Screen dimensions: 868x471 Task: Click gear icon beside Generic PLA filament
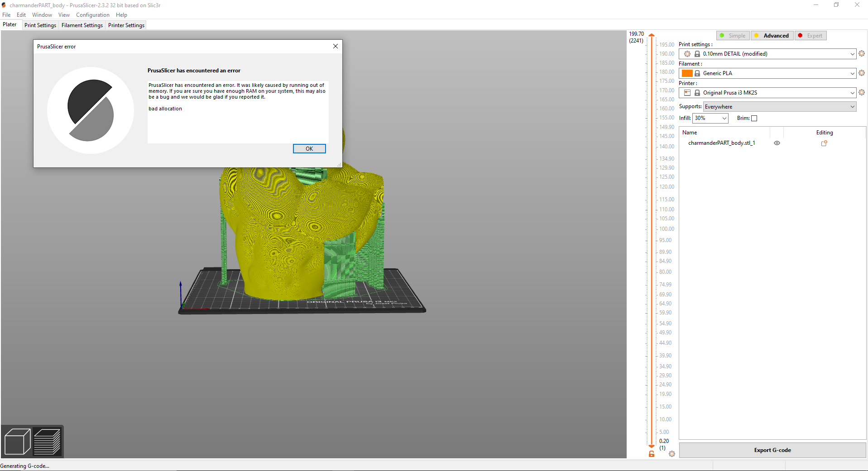point(862,73)
